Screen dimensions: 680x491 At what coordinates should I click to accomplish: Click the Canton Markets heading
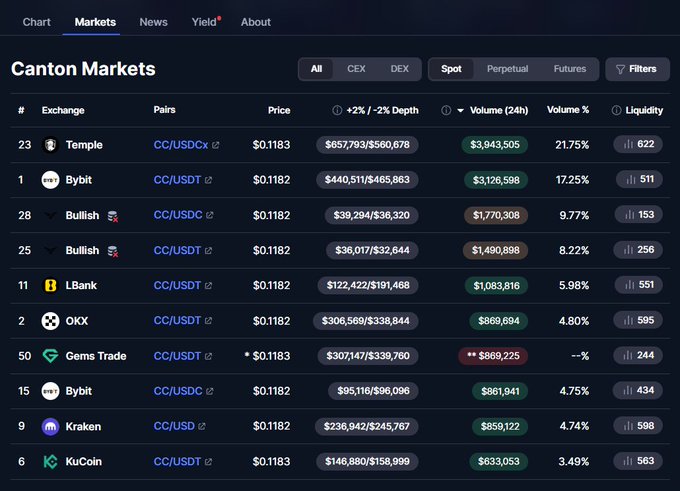tap(83, 69)
